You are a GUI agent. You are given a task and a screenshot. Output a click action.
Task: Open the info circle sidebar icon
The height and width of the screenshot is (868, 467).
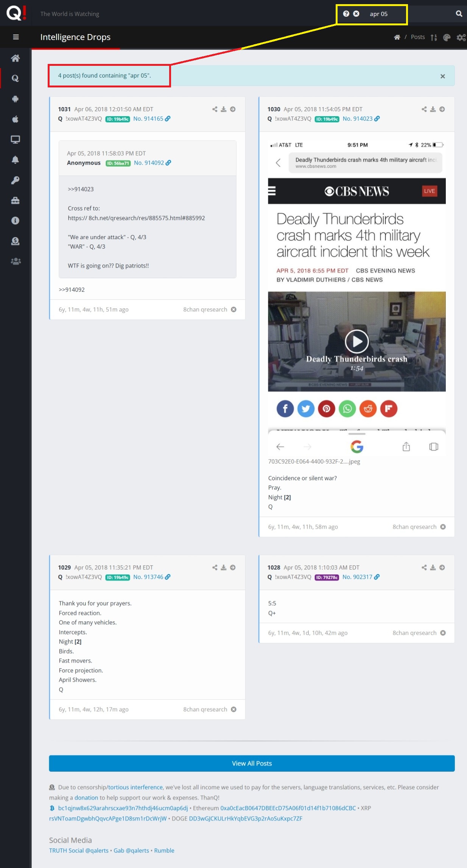[16, 221]
